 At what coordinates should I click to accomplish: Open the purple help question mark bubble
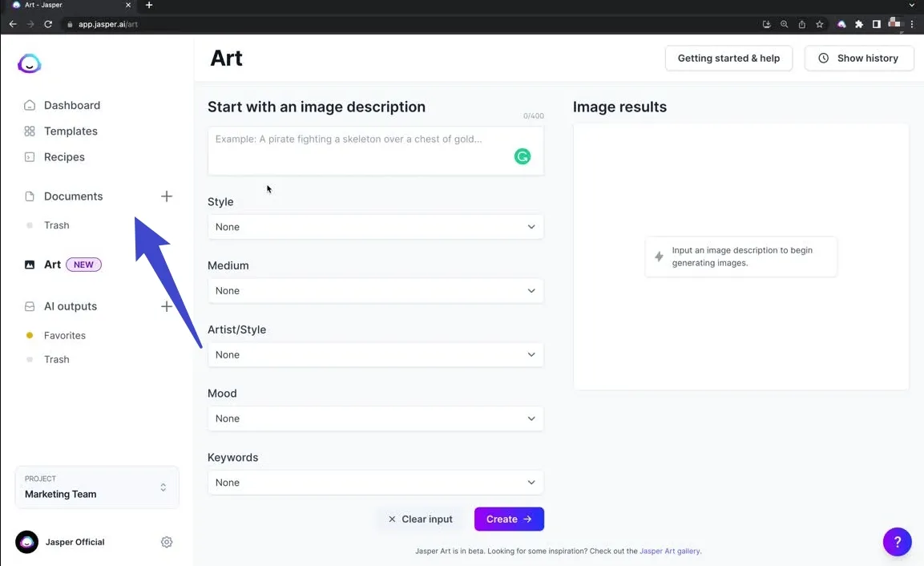(897, 542)
